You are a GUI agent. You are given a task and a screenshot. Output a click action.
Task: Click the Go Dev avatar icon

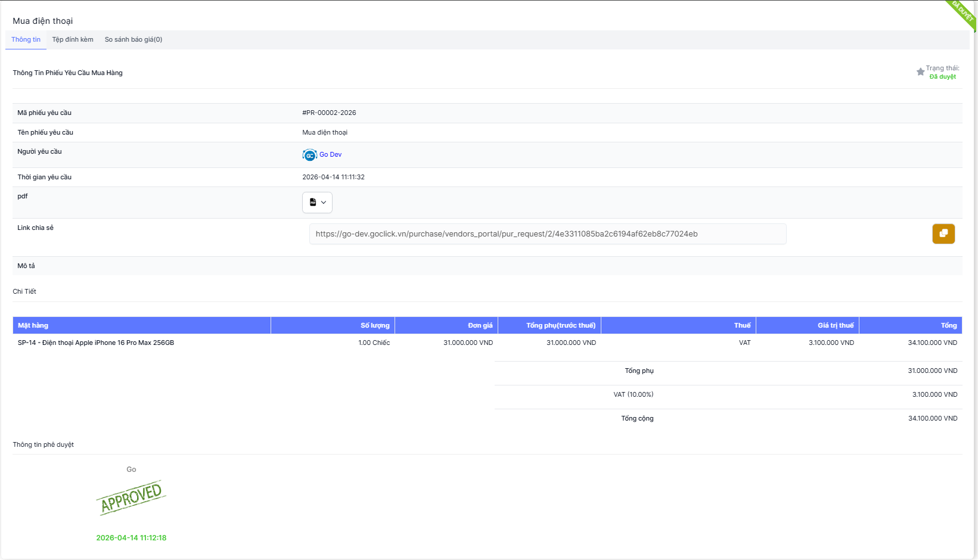click(309, 155)
